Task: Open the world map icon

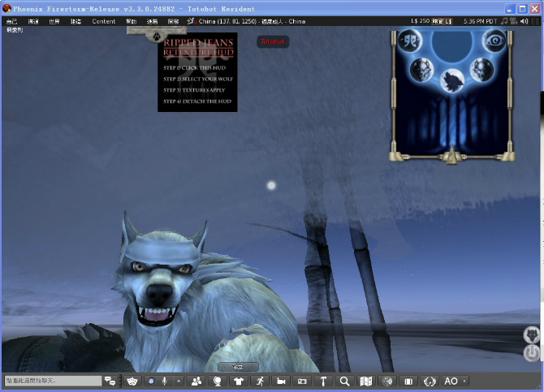Action: [365, 381]
